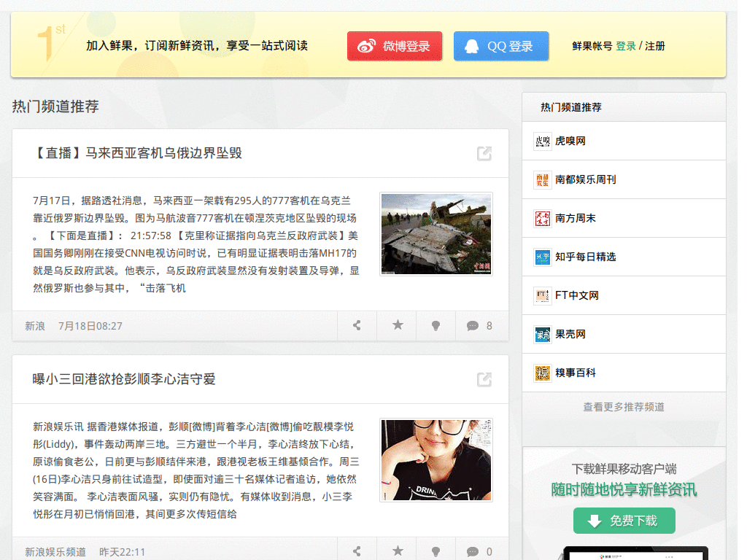Open the plane wreckage thumbnail image
747x560 pixels.
click(436, 234)
